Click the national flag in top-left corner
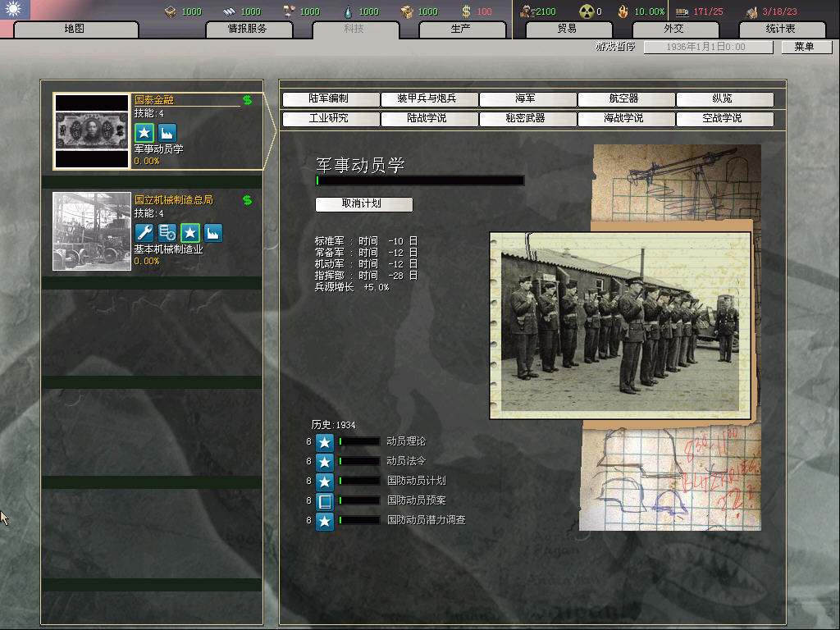Screen dimensions: 840x630 (15, 10)
